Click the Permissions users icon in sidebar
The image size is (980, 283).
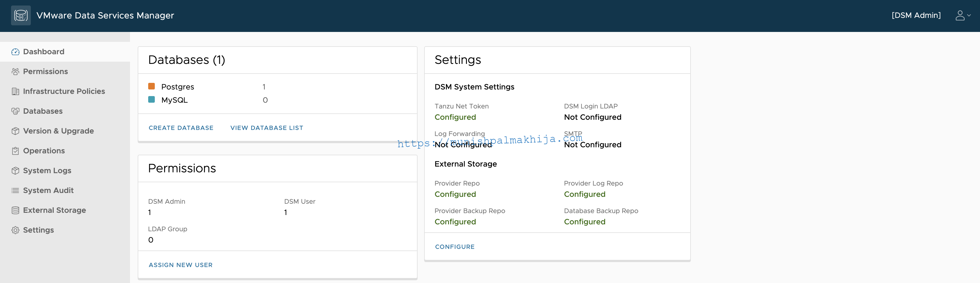point(15,72)
